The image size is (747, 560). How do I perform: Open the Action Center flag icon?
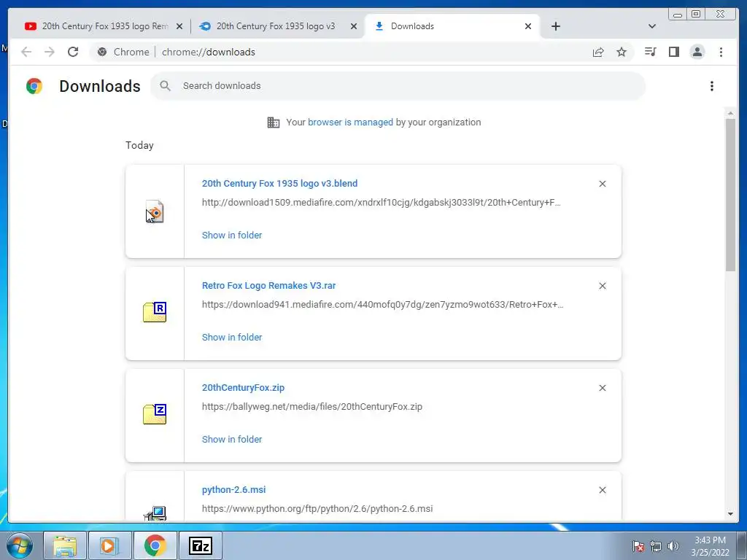coord(638,546)
